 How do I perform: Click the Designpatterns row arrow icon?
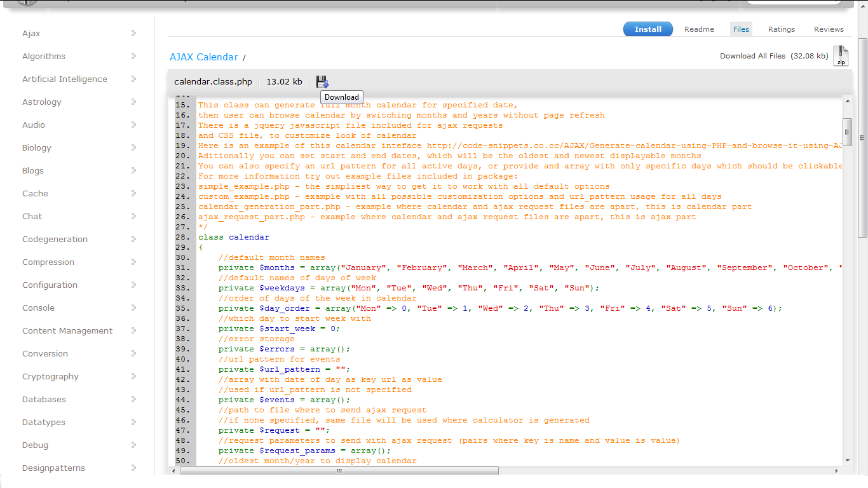click(x=133, y=468)
